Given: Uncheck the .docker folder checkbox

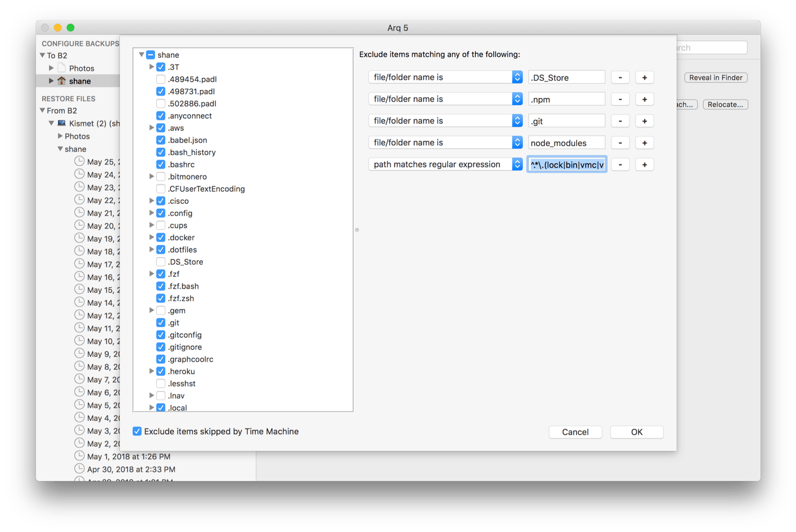Looking at the screenshot, I should [x=161, y=237].
